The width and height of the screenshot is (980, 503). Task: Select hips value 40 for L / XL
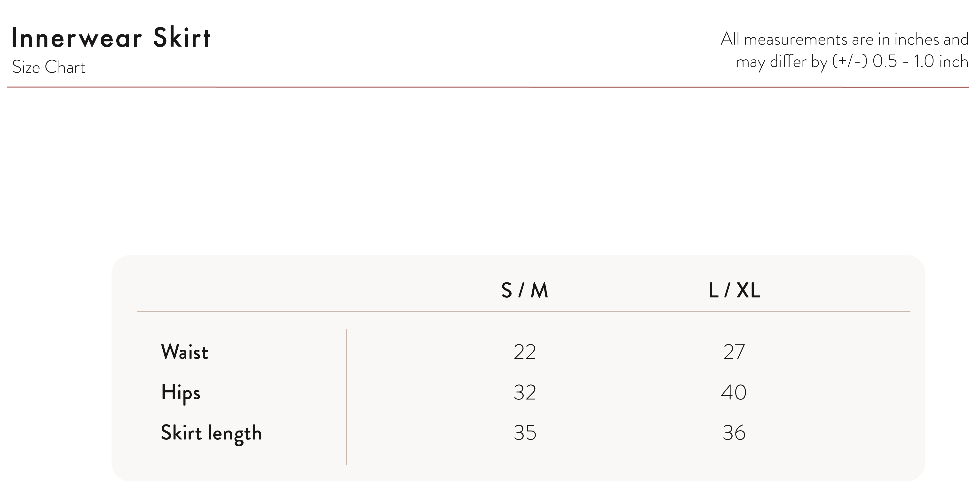[734, 392]
